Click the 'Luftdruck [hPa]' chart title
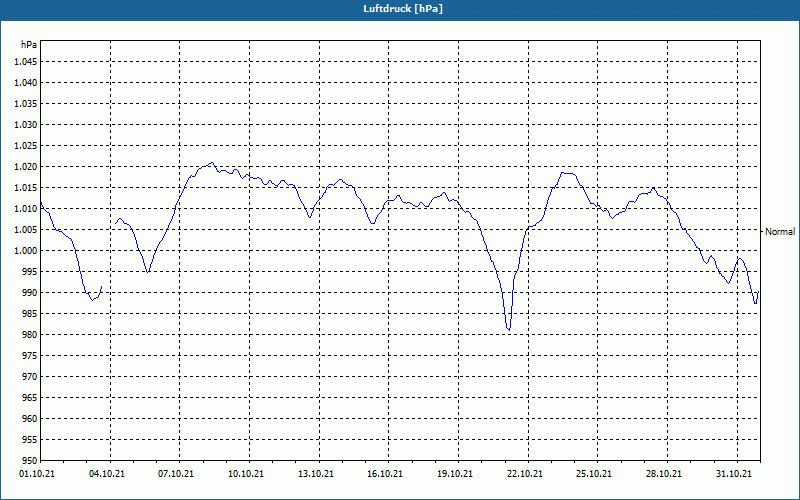 [403, 9]
